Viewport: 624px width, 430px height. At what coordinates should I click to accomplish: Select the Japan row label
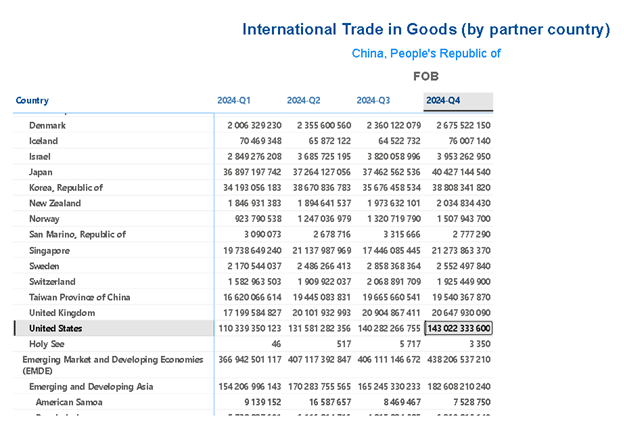tap(41, 172)
